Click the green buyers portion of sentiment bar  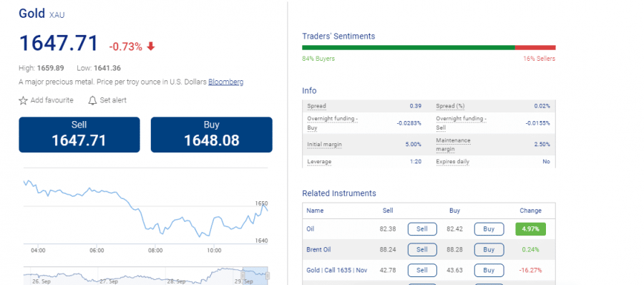pos(409,48)
